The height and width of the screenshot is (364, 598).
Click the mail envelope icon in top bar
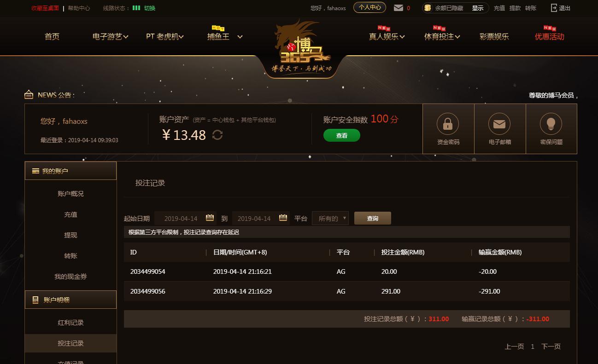[399, 8]
